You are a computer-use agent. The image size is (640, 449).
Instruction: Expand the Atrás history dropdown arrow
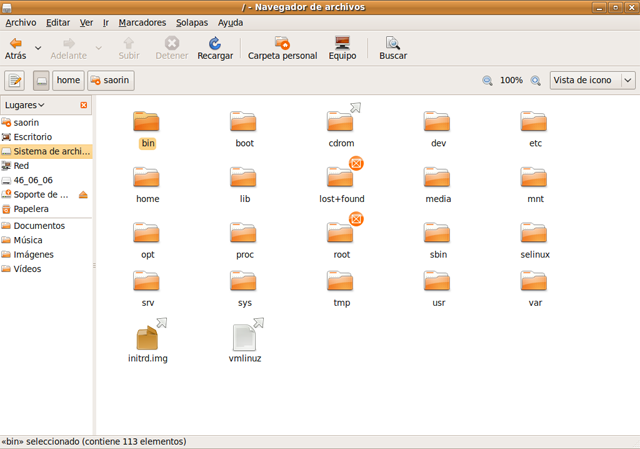click(38, 47)
